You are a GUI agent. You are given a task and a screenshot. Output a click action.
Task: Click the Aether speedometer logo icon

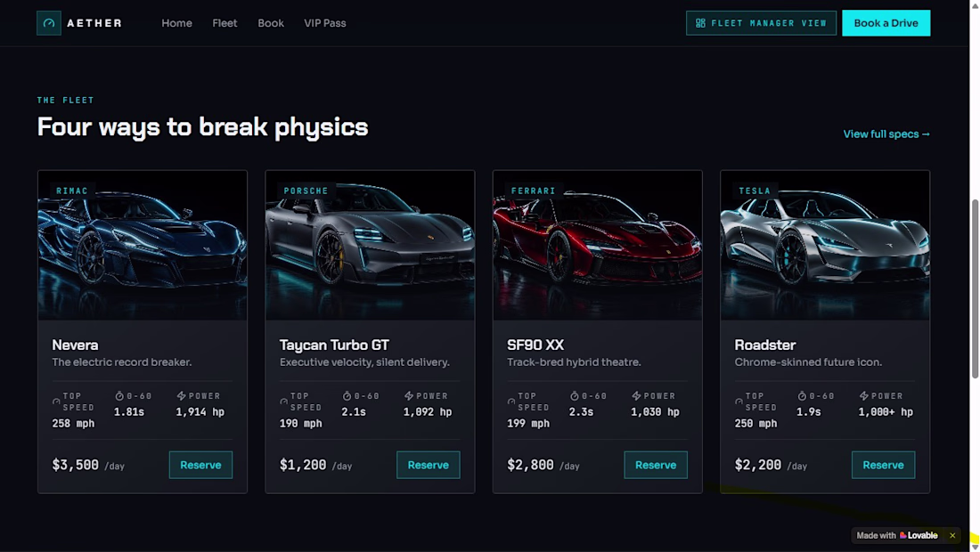click(x=49, y=23)
